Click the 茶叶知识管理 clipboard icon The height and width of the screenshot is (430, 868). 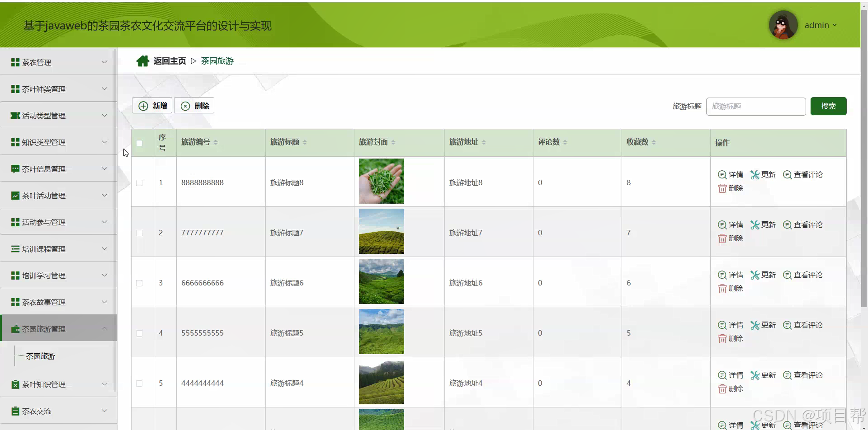point(15,384)
